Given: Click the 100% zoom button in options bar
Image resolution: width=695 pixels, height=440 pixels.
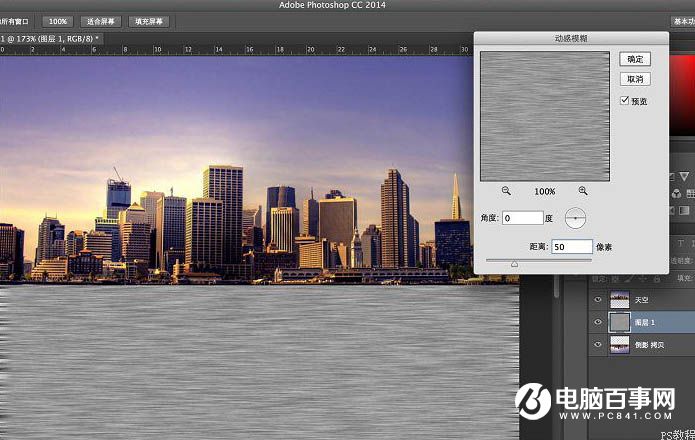Looking at the screenshot, I should pos(58,21).
